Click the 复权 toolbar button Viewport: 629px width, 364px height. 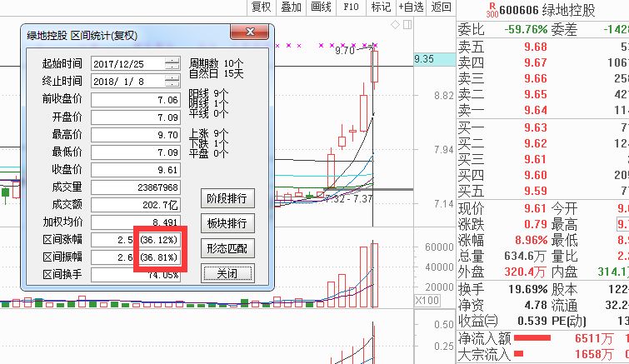[261, 7]
